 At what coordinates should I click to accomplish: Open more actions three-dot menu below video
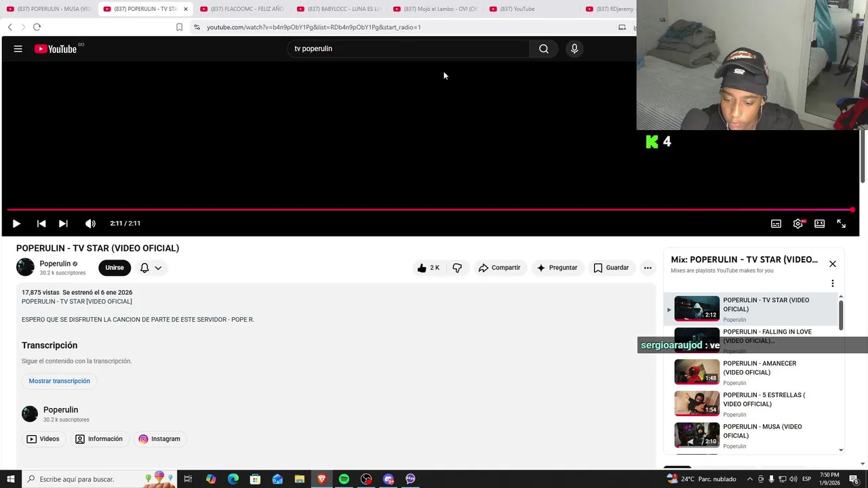(x=648, y=268)
